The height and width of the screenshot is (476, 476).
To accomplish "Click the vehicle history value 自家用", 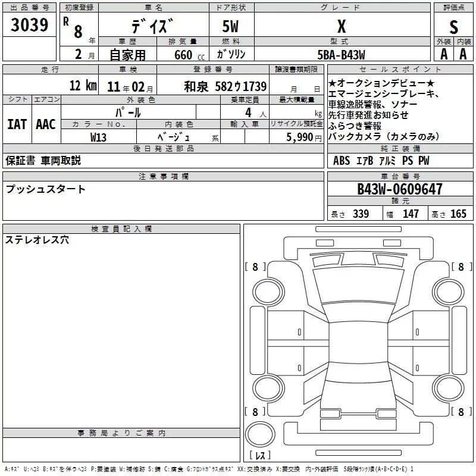I will 127,55.
